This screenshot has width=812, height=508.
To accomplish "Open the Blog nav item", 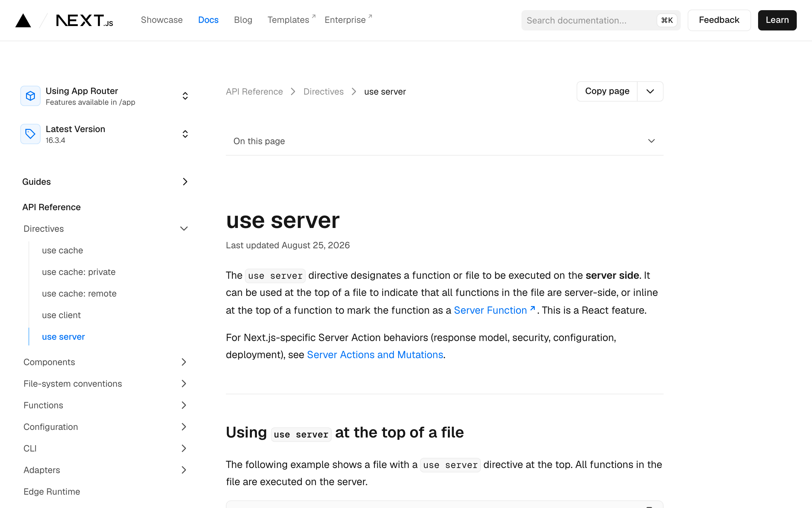I will pyautogui.click(x=243, y=20).
